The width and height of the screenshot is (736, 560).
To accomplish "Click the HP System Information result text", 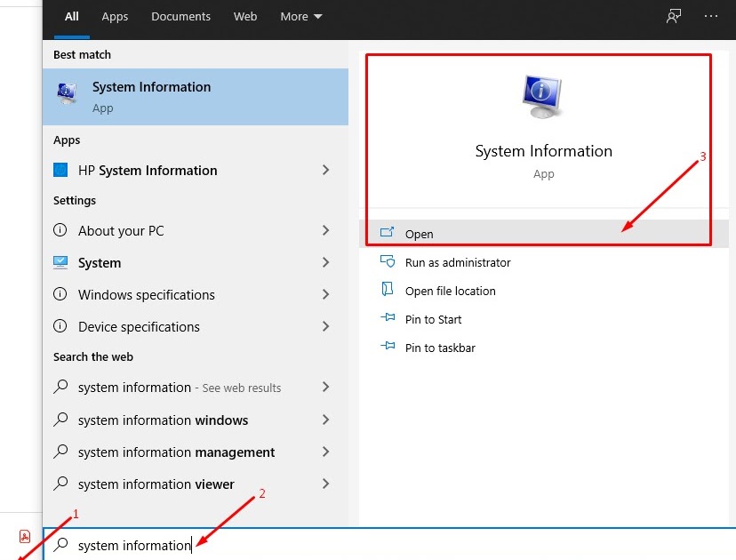I will coord(148,171).
